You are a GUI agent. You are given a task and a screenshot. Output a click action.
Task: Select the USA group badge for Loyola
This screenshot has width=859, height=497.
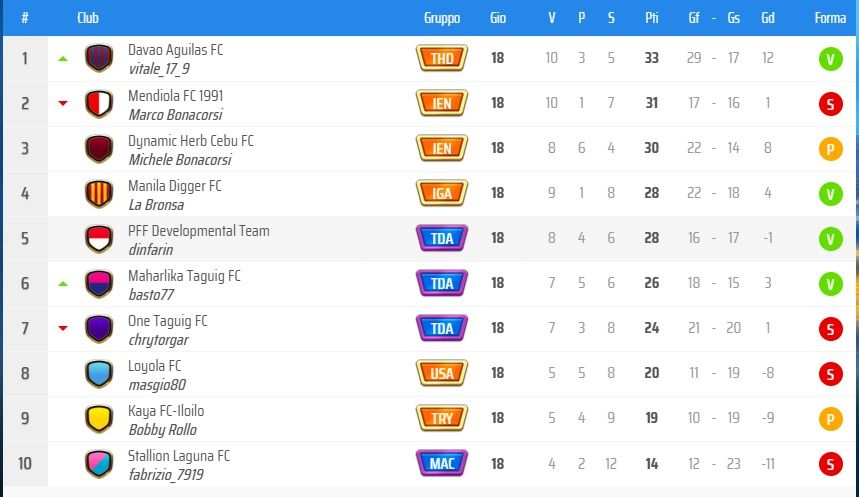(442, 373)
